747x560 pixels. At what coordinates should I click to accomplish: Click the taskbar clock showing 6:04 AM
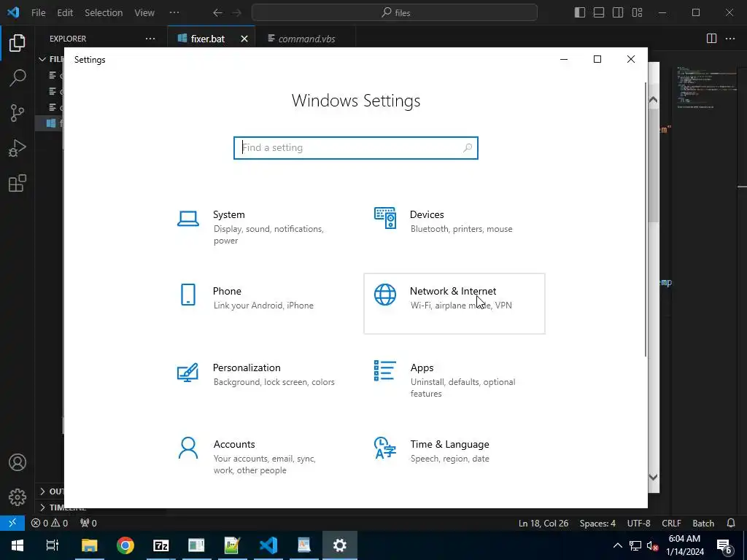point(685,545)
